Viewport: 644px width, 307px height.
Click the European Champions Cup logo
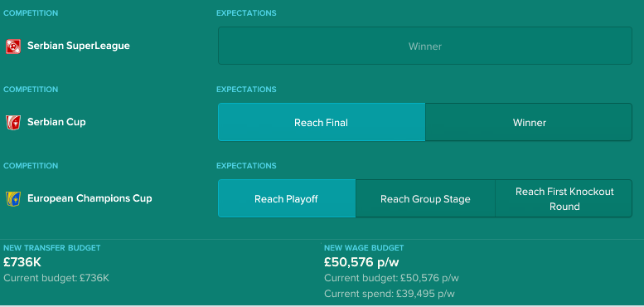[13, 199]
